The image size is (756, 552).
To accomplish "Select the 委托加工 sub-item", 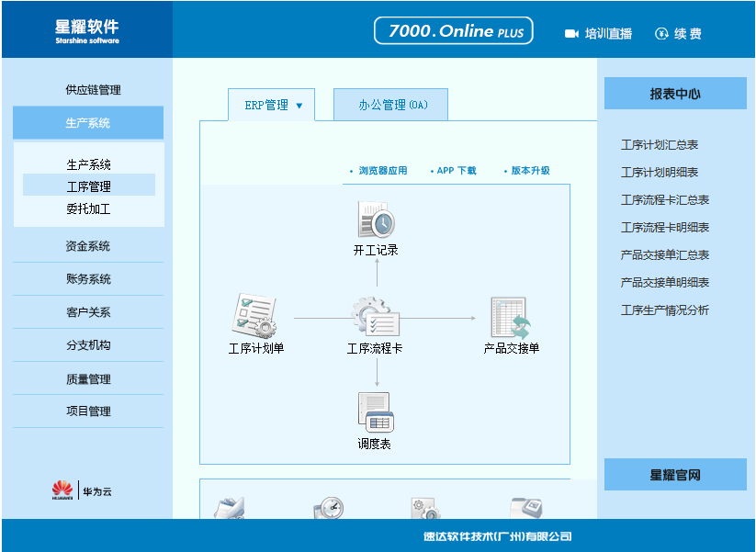I will coord(89,208).
